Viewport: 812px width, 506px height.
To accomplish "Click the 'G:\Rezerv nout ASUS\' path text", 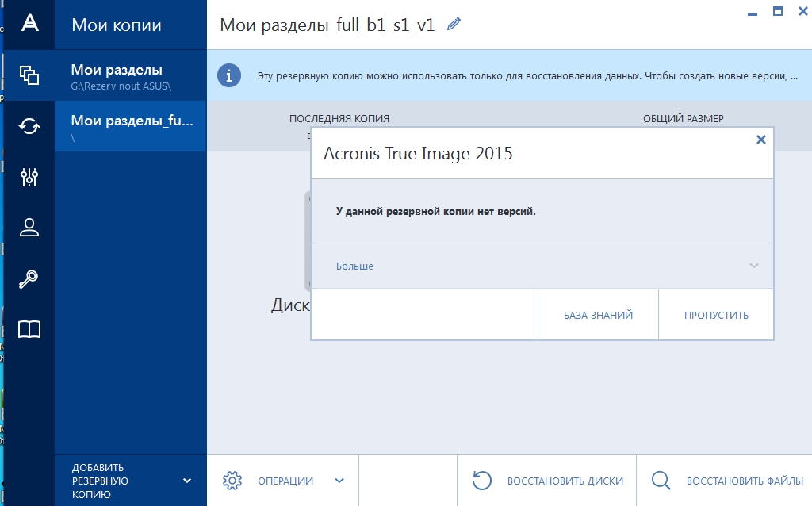I will tap(121, 86).
